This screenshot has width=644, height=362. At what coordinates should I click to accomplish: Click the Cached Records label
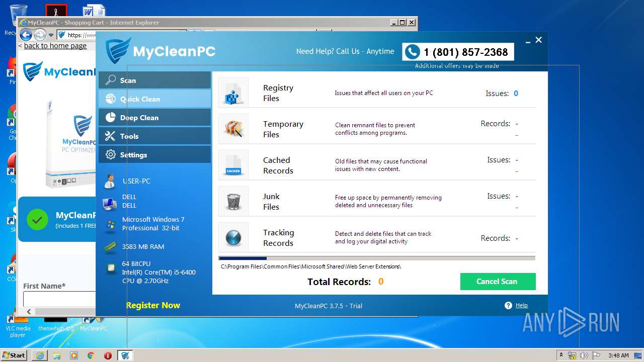278,165
